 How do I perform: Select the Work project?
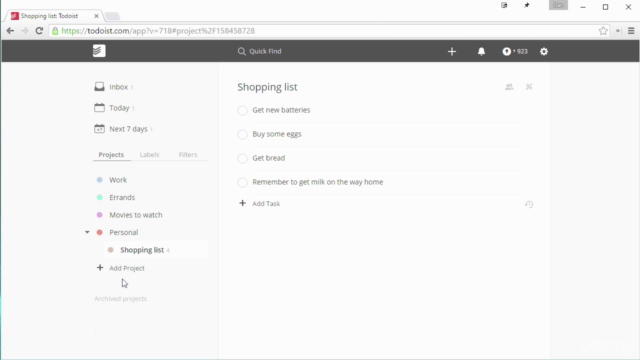(118, 180)
